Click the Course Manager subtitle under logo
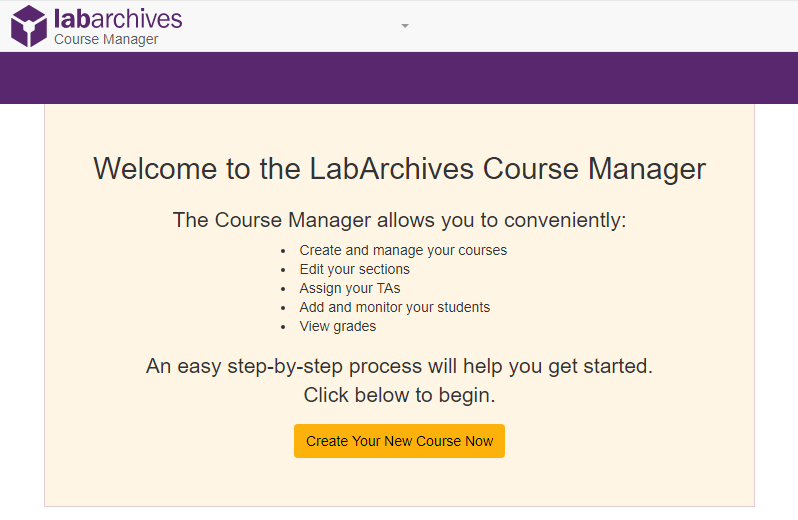 tap(106, 40)
